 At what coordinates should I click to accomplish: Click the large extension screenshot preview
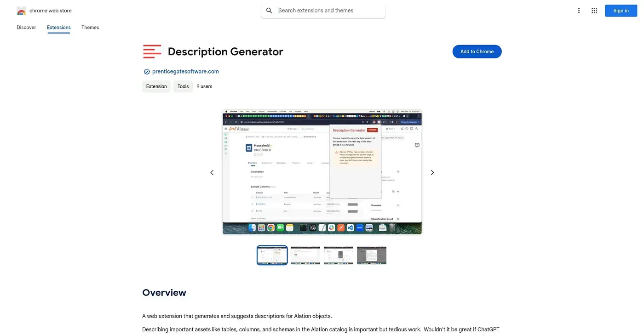tap(322, 172)
